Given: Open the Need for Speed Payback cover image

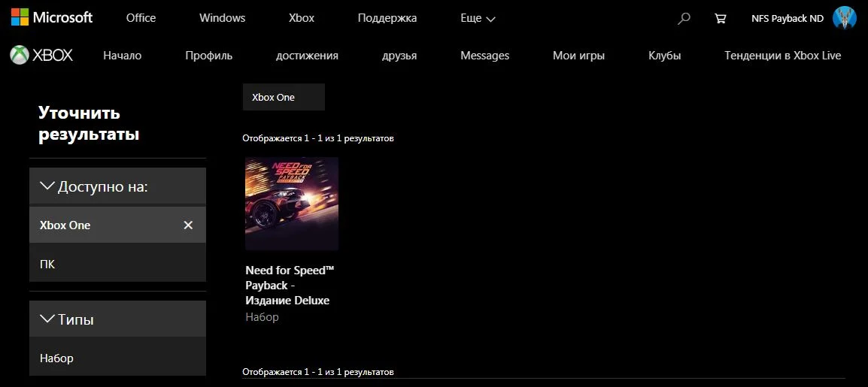Looking at the screenshot, I should point(292,204).
